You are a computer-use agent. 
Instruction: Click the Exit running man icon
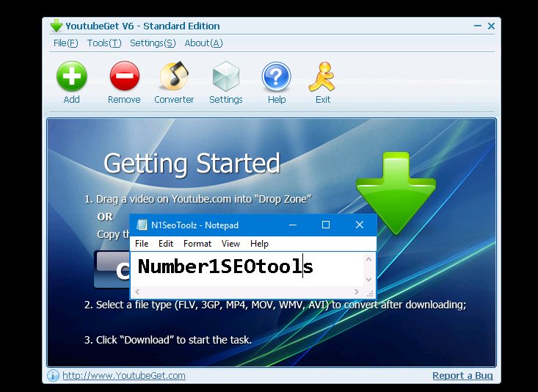tap(321, 77)
